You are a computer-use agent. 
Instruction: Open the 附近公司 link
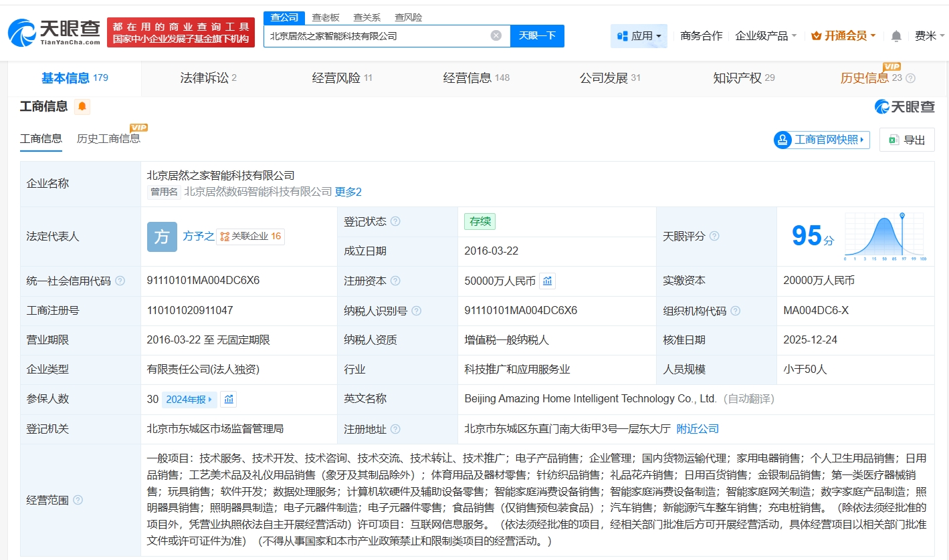point(698,429)
